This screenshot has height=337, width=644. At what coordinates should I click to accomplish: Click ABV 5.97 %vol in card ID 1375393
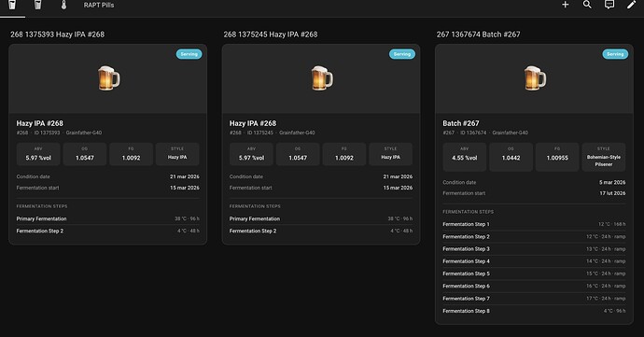(x=38, y=154)
